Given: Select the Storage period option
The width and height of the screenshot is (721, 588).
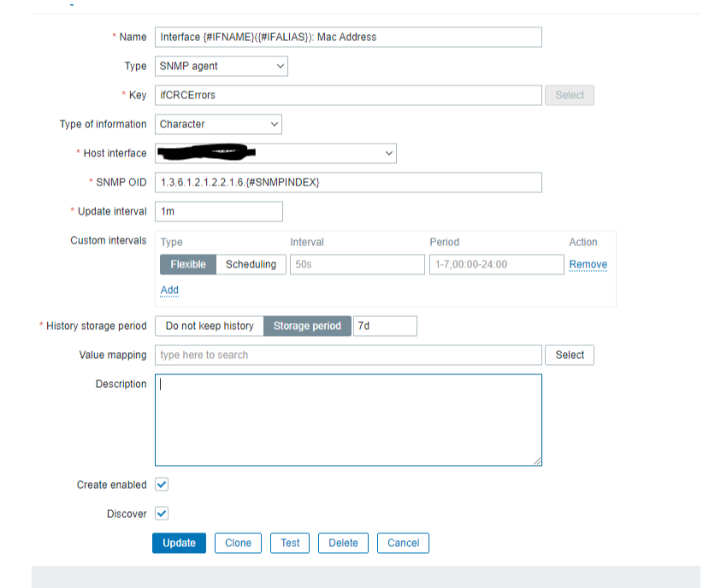Looking at the screenshot, I should pos(307,326).
